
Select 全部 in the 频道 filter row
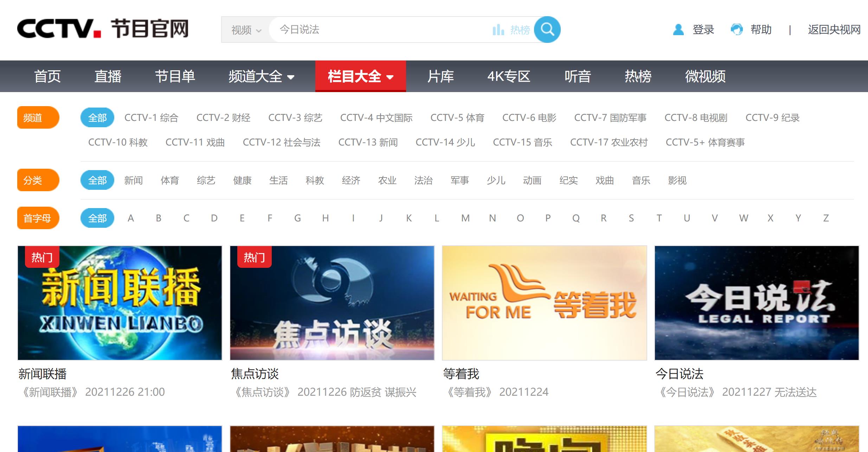(x=97, y=118)
